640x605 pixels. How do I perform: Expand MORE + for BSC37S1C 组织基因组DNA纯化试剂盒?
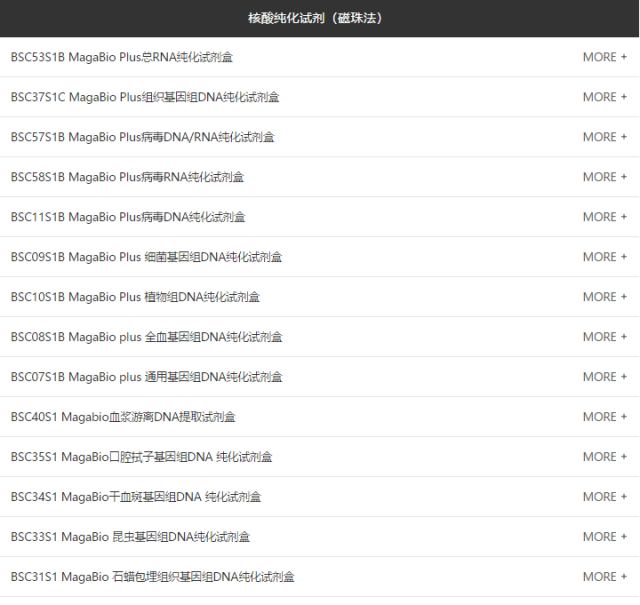coord(604,97)
